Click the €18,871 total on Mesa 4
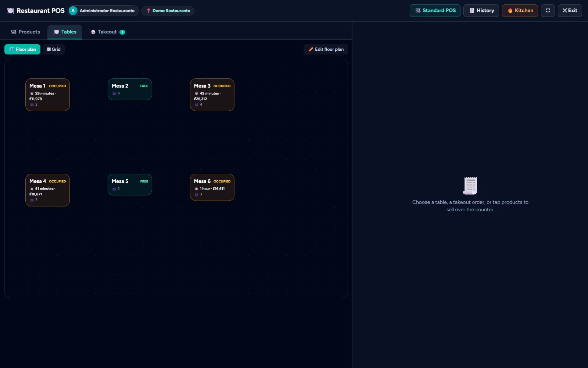The width and height of the screenshot is (588, 368). pyautogui.click(x=36, y=194)
